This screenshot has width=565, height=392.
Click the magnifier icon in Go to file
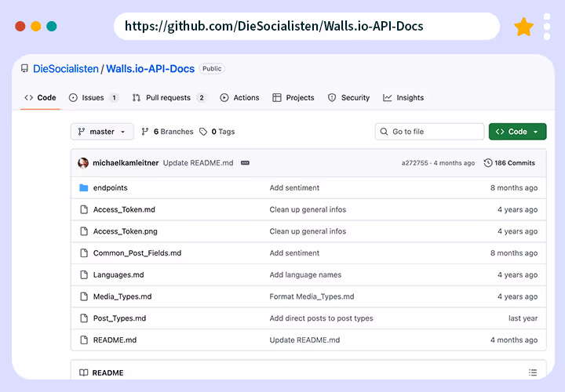384,132
